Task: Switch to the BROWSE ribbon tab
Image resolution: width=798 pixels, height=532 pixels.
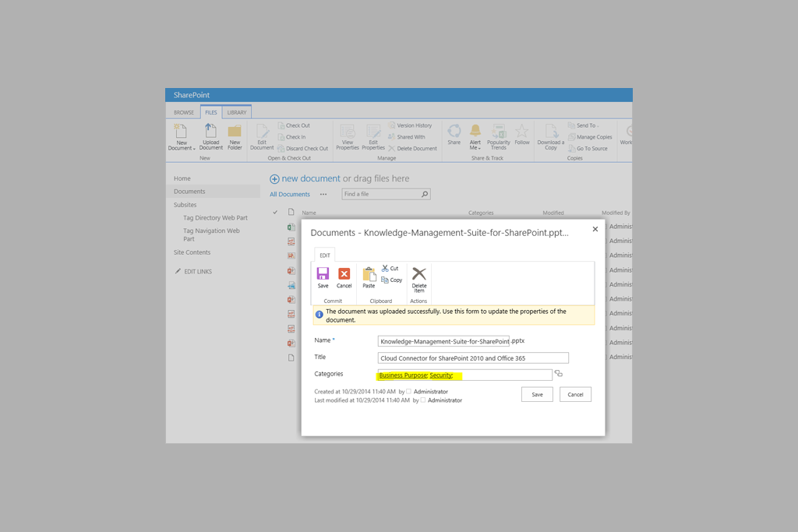Action: [x=184, y=112]
